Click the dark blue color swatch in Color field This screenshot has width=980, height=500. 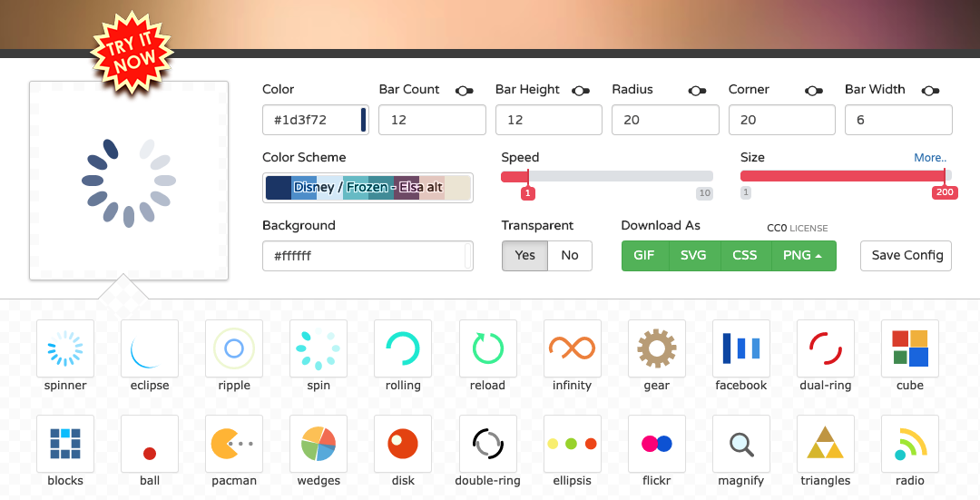(363, 120)
